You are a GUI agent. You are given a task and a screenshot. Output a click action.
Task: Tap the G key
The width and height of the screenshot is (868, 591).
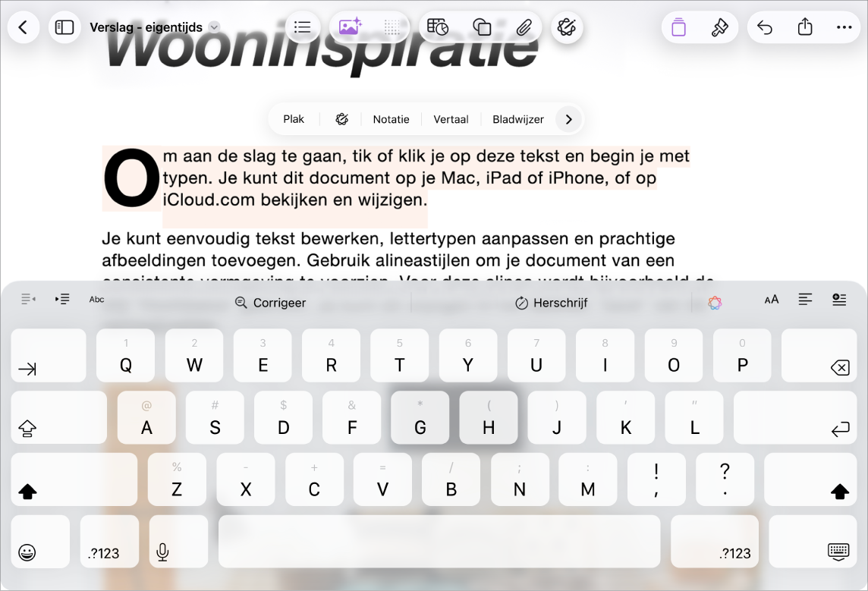[x=420, y=417]
